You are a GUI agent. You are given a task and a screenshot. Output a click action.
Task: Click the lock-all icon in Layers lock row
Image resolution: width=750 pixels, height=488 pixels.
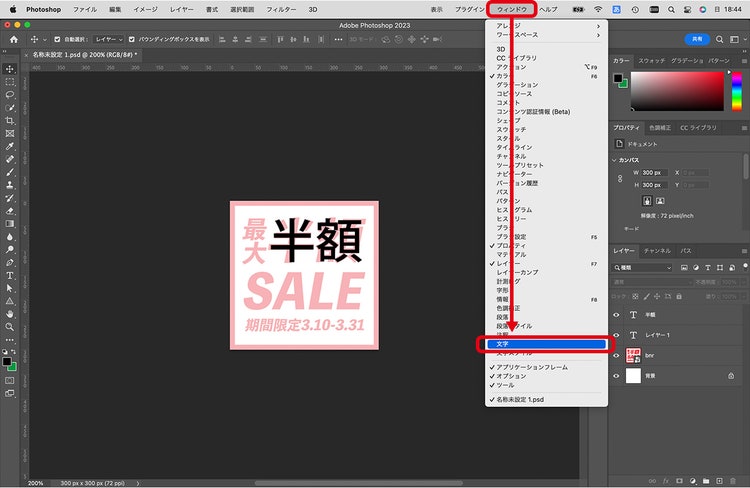tap(679, 297)
